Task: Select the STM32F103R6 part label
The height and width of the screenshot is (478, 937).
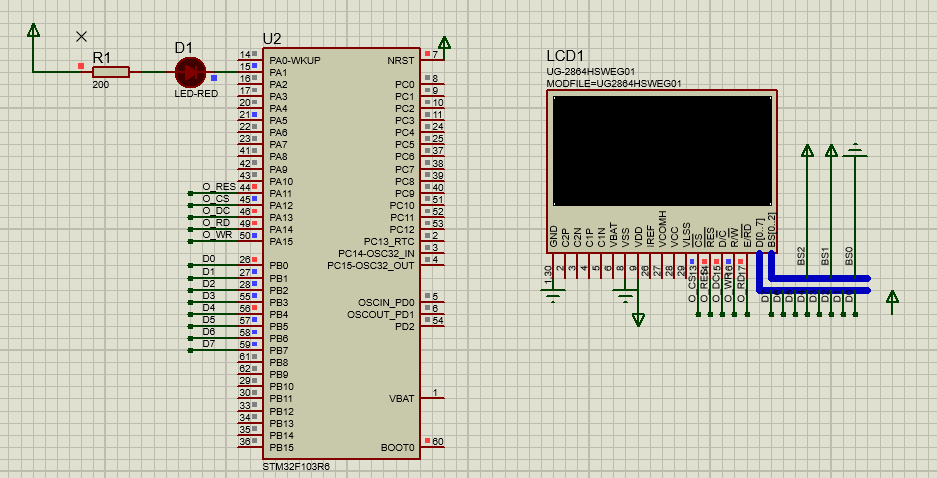Action: pos(296,467)
